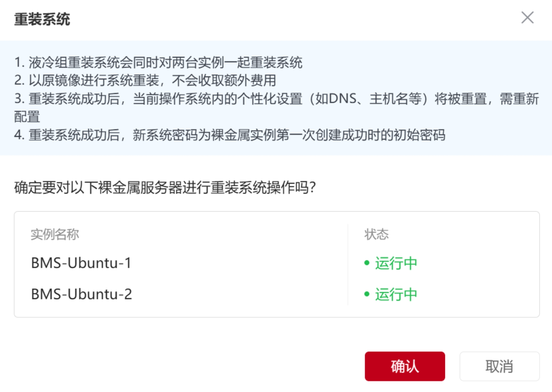Click the green status dot for BMS-Ubuntu-2
Image resolution: width=552 pixels, height=392 pixels.
coord(367,294)
